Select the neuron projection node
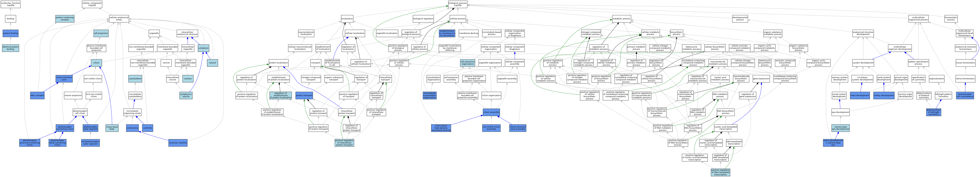The height and width of the screenshot is (177, 980). click(73, 95)
